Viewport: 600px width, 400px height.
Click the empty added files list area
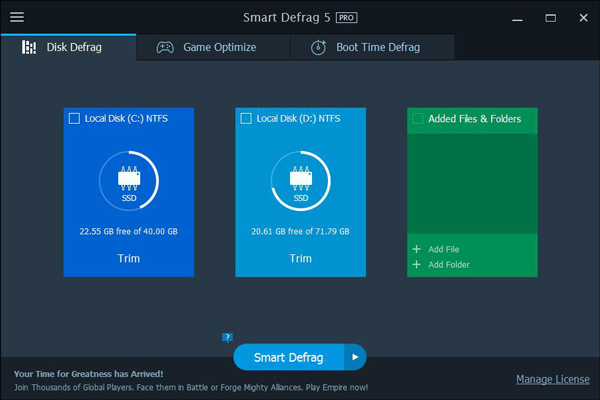pyautogui.click(x=472, y=183)
